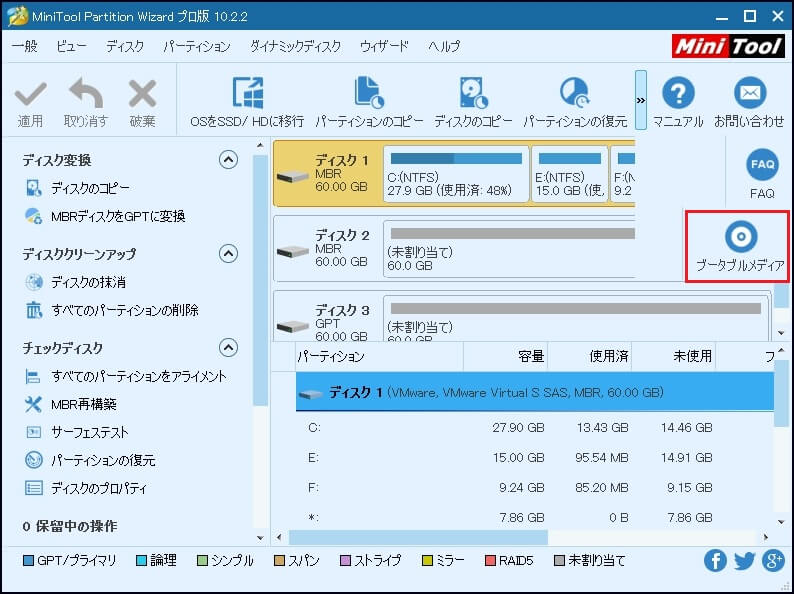Screen dimensions: 794x594
Task: Open the ディスク menu
Action: [125, 46]
